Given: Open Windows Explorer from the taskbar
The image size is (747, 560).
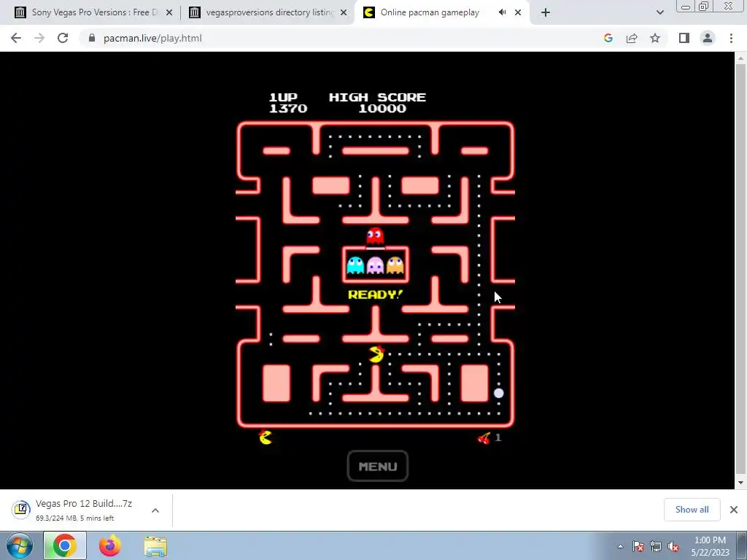Looking at the screenshot, I should tap(156, 545).
